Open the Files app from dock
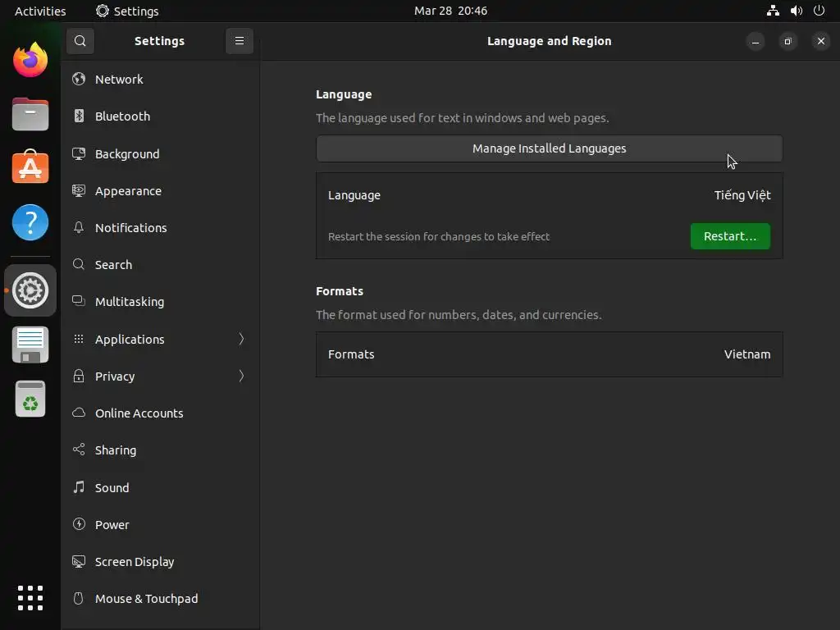Viewport: 840px width, 630px height. pos(30,114)
